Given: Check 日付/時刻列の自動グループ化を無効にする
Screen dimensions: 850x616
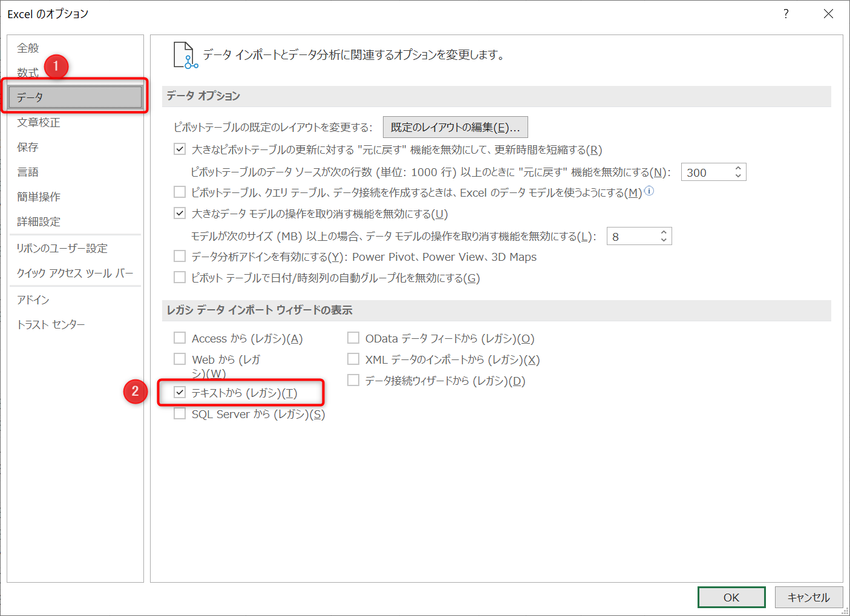Looking at the screenshot, I should (180, 277).
